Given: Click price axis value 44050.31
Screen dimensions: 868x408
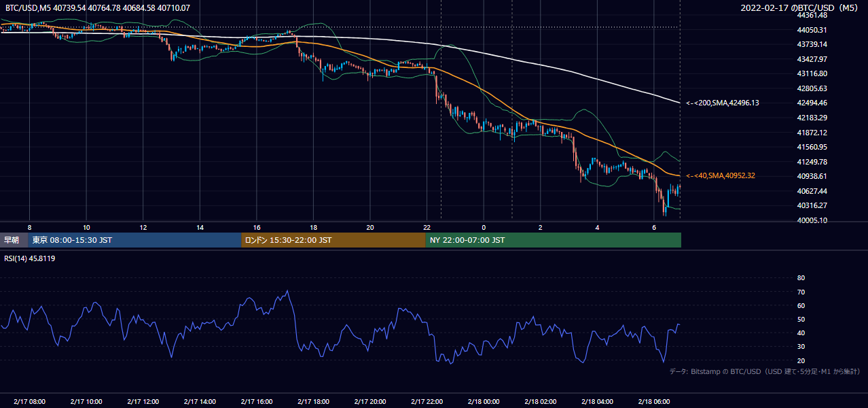Looking at the screenshot, I should point(812,30).
